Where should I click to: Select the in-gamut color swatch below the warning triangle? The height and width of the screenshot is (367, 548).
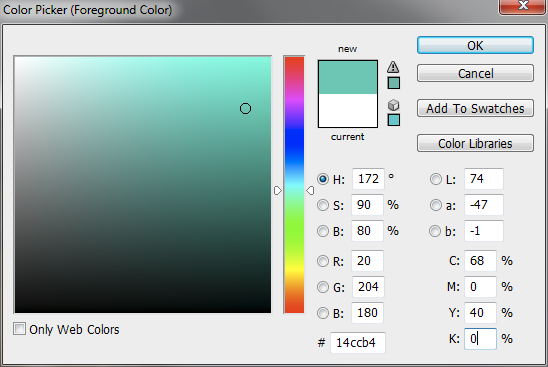(x=394, y=83)
